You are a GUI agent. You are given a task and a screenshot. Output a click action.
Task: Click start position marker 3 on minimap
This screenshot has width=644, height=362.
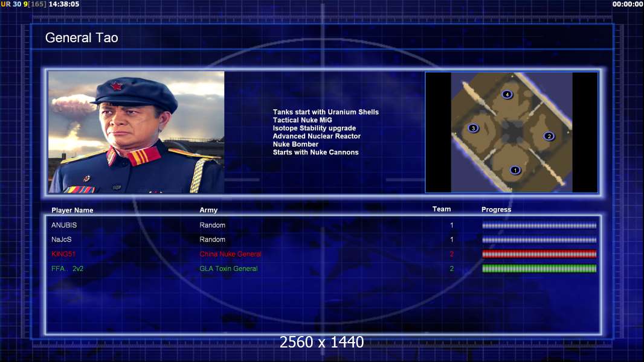coord(473,129)
